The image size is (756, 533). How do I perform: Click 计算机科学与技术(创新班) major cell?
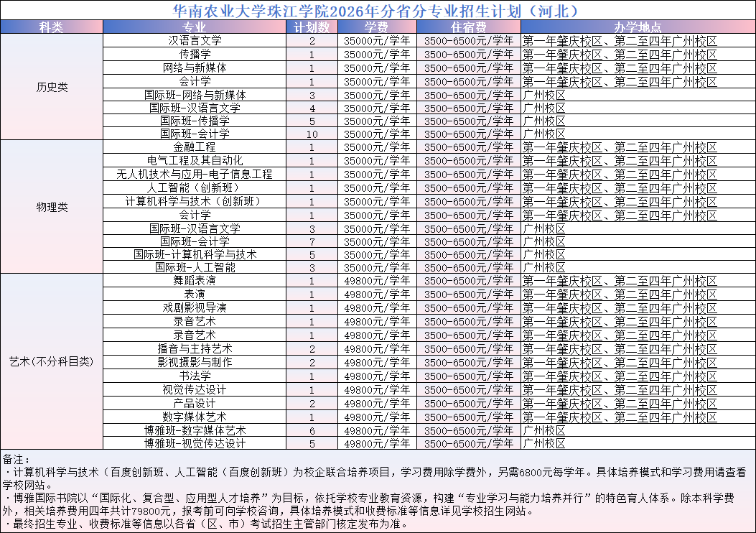coord(195,201)
